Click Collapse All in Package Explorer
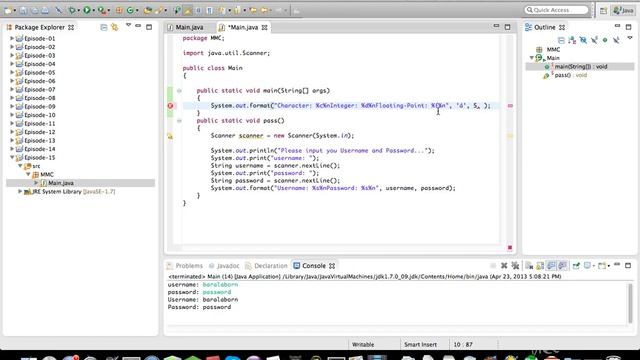The width and height of the screenshot is (640, 360). (x=104, y=27)
